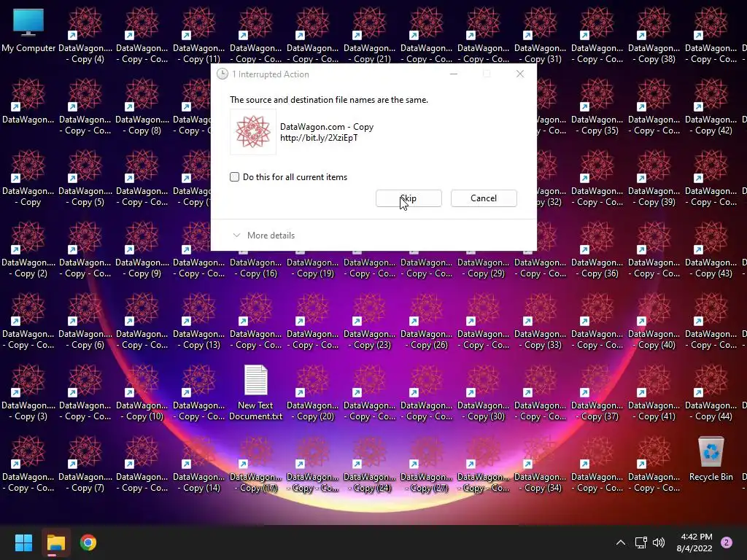Select the DataWagon Copy (10) shortcut
Image resolution: width=747 pixels, height=560 pixels.
[142, 393]
